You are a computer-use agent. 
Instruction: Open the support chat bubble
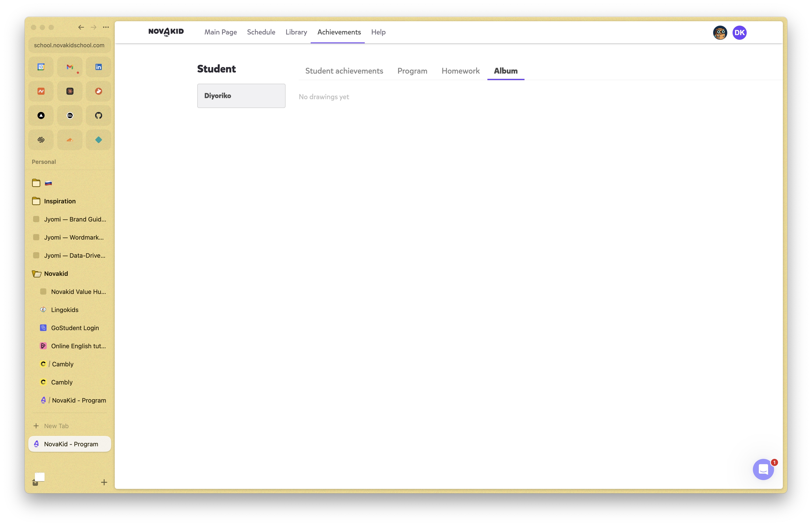763,469
